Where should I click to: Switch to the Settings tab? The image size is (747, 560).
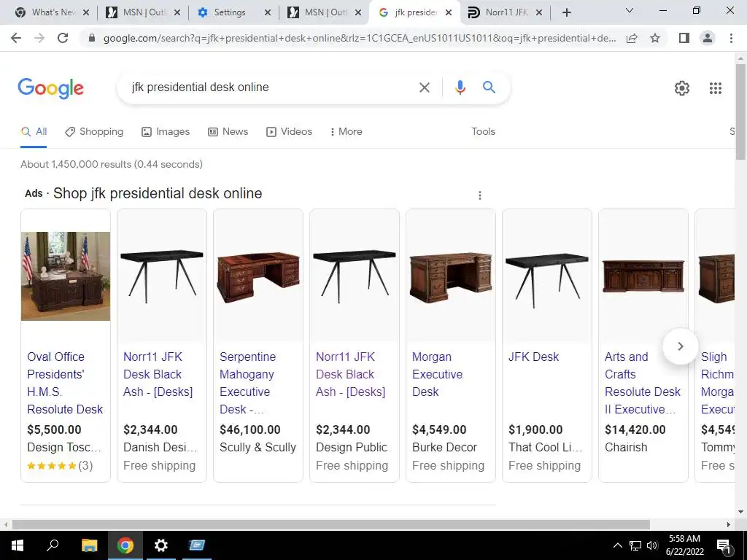(230, 12)
